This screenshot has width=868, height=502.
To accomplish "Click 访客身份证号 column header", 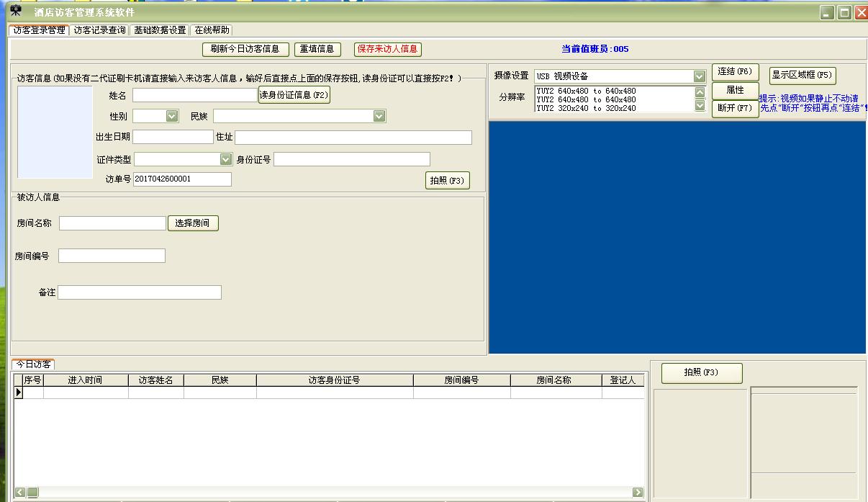I will coord(335,380).
